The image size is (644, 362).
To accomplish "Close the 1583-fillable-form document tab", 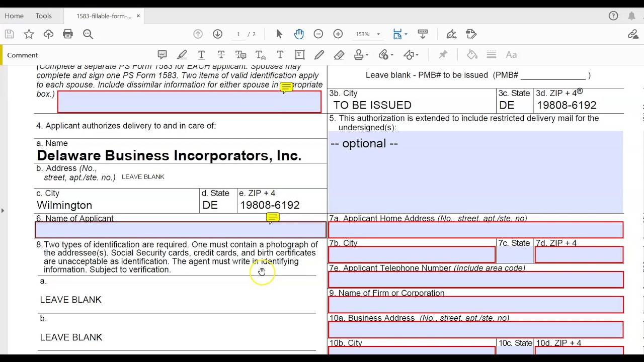I will pos(138,16).
